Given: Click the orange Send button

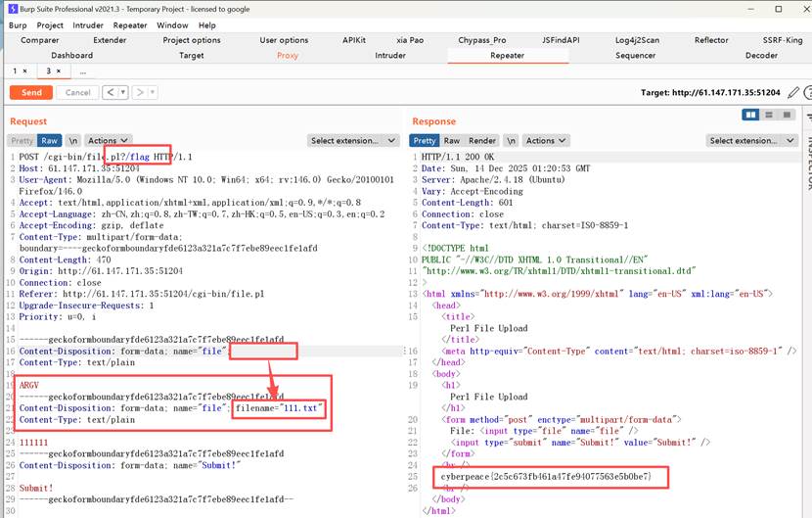Looking at the screenshot, I should [x=31, y=92].
